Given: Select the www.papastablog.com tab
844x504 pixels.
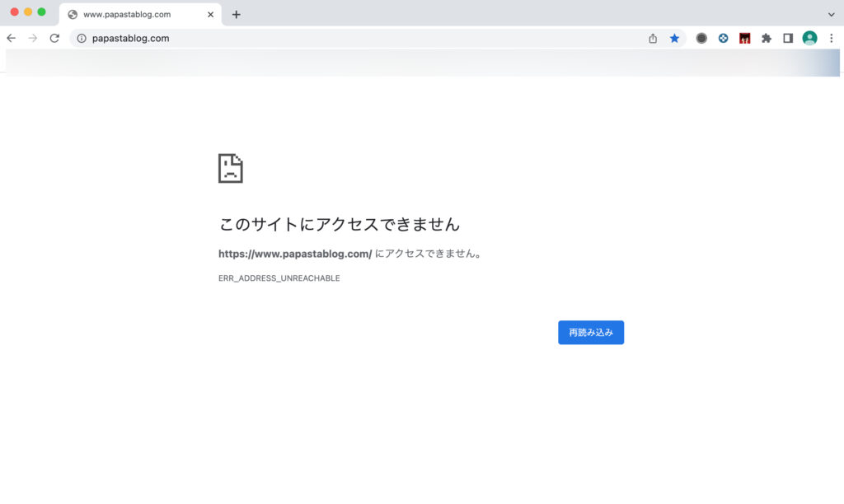Looking at the screenshot, I should coord(132,14).
